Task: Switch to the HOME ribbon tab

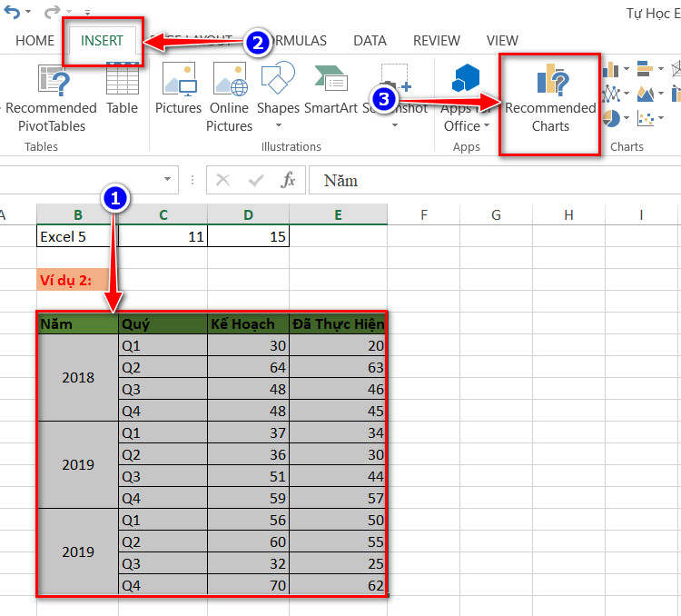Action: pyautogui.click(x=35, y=40)
